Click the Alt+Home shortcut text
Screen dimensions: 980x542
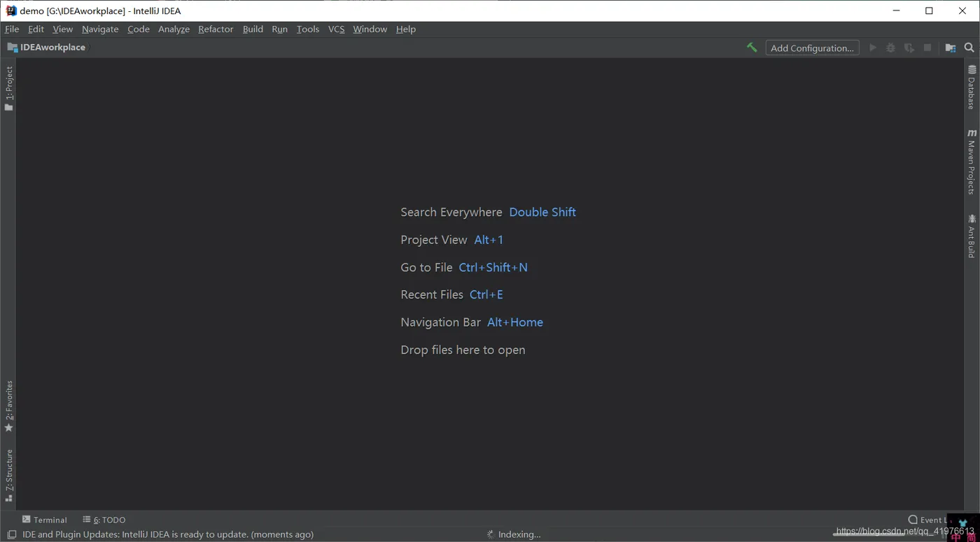pyautogui.click(x=514, y=322)
